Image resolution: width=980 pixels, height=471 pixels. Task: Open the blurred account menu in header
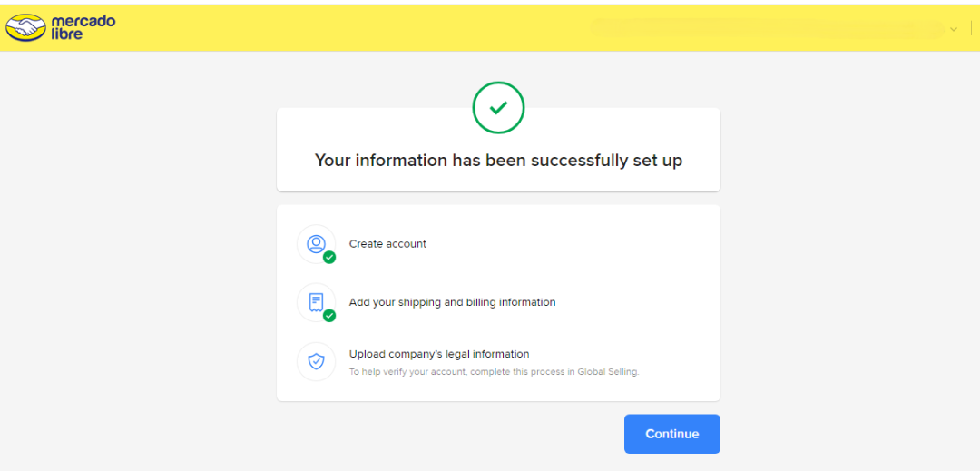click(767, 28)
